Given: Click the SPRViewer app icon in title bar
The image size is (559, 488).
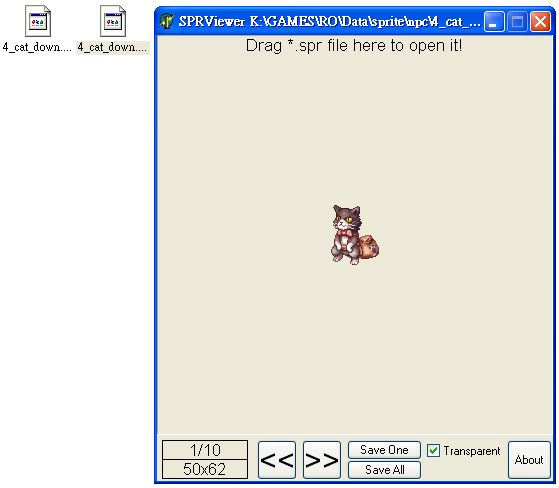Looking at the screenshot, I should tap(166, 21).
